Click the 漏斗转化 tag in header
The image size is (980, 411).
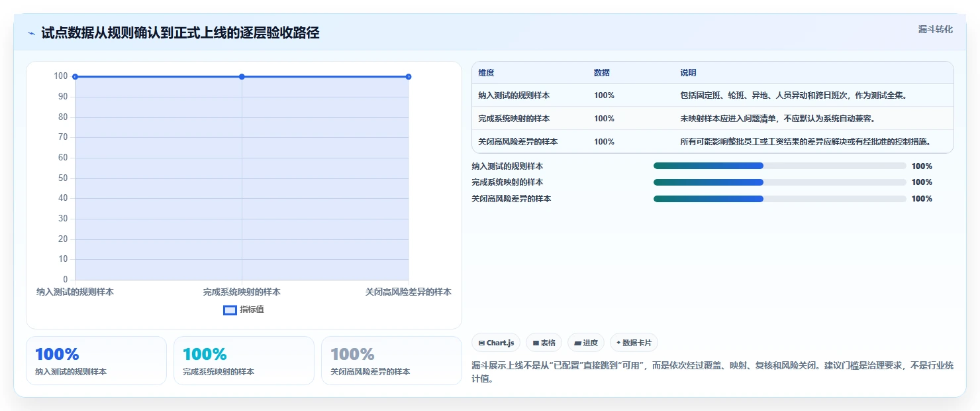point(936,29)
